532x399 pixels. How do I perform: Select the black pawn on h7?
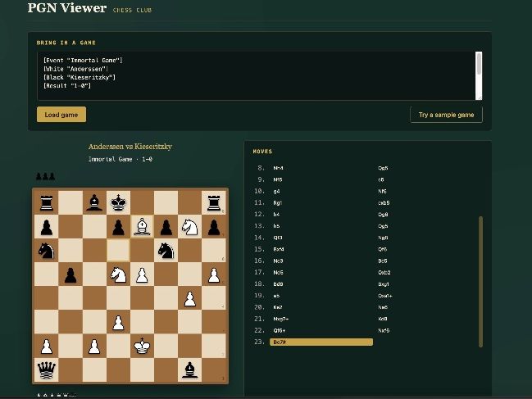tap(214, 226)
